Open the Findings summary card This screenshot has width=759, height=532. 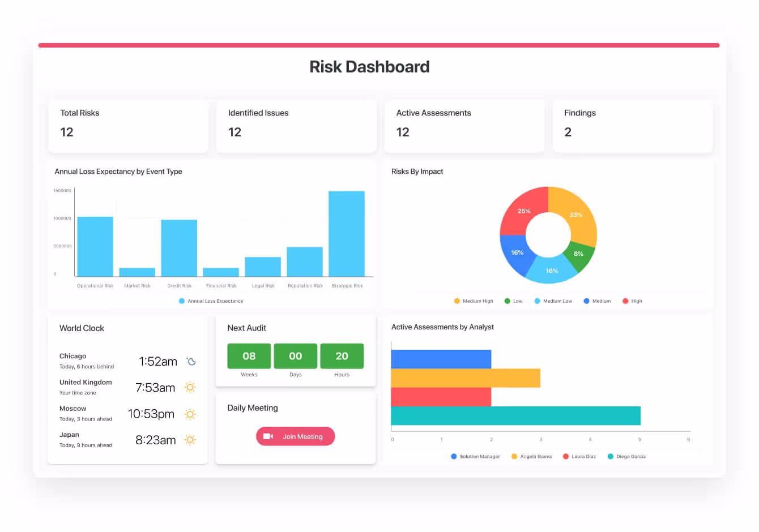pos(632,126)
